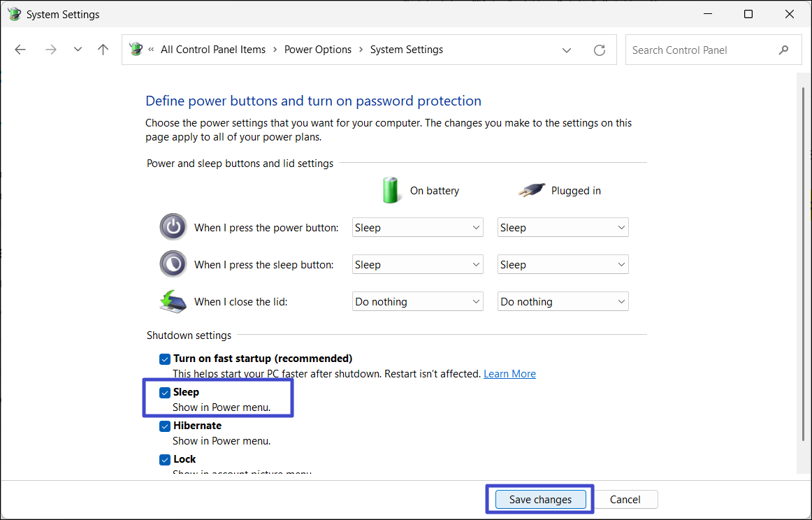Click the vertical scrollbar on right side
The image size is (812, 520).
pyautogui.click(x=801, y=273)
